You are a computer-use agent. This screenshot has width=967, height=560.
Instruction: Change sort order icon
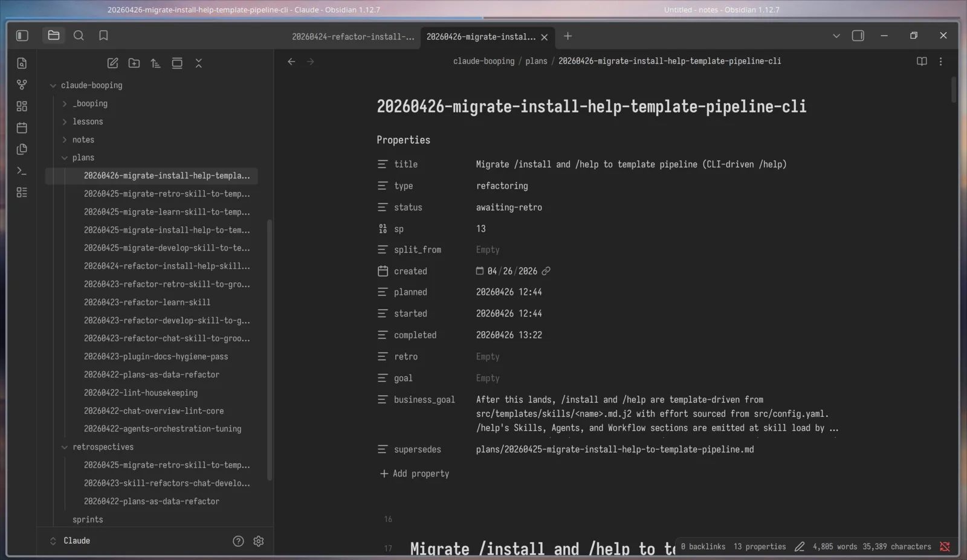[155, 63]
